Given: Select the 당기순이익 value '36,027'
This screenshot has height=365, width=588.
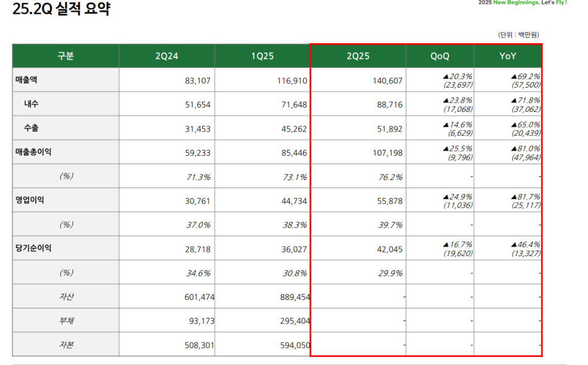Looking at the screenshot, I should (x=295, y=249).
